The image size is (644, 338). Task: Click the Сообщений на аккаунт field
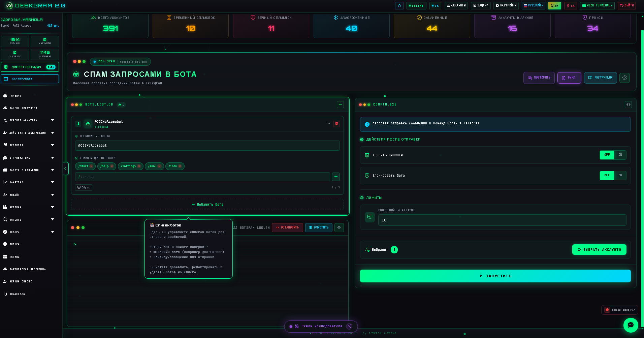click(502, 220)
